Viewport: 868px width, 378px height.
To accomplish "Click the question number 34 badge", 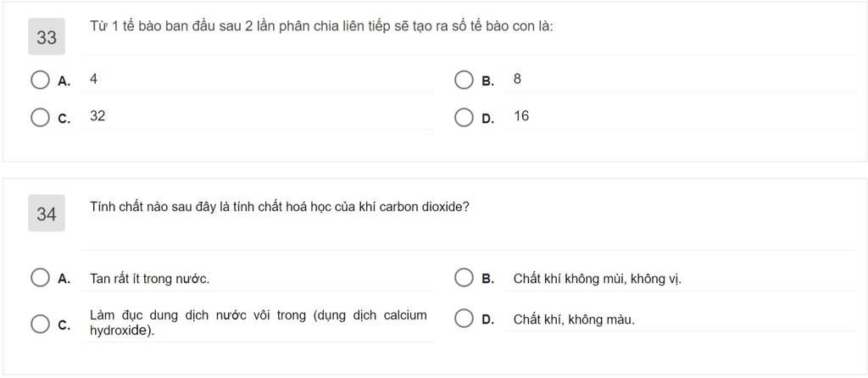I will 47,213.
